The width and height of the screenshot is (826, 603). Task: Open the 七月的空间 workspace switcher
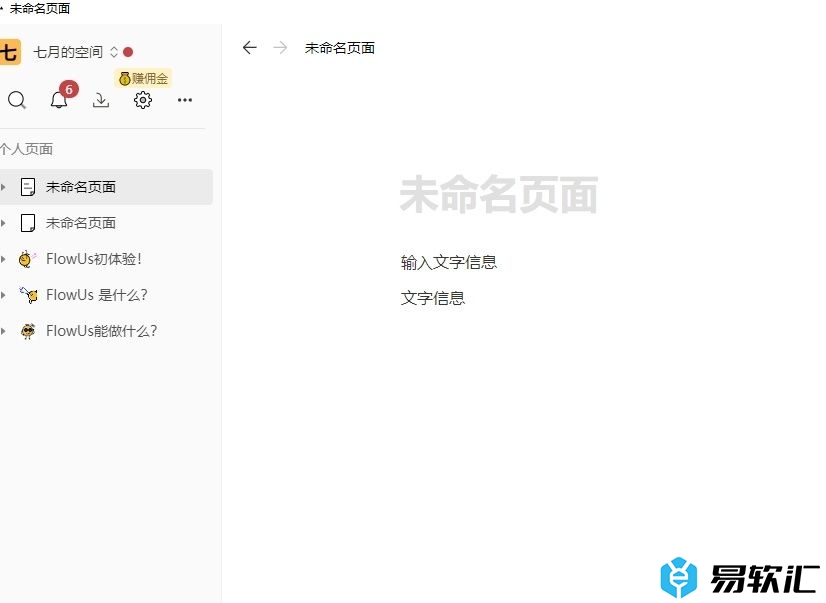pos(75,52)
